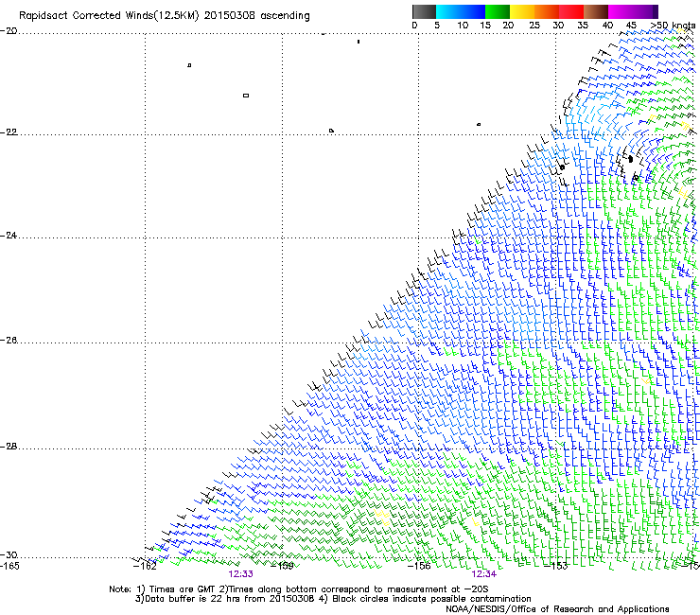
Task: Click the NOAA/NESDIS credit text
Action: (x=557, y=609)
